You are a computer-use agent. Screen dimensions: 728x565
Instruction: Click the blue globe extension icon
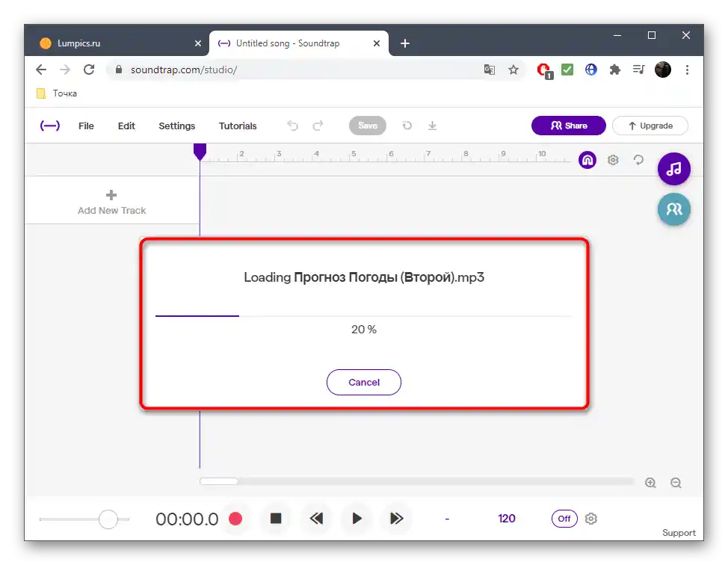coord(590,70)
